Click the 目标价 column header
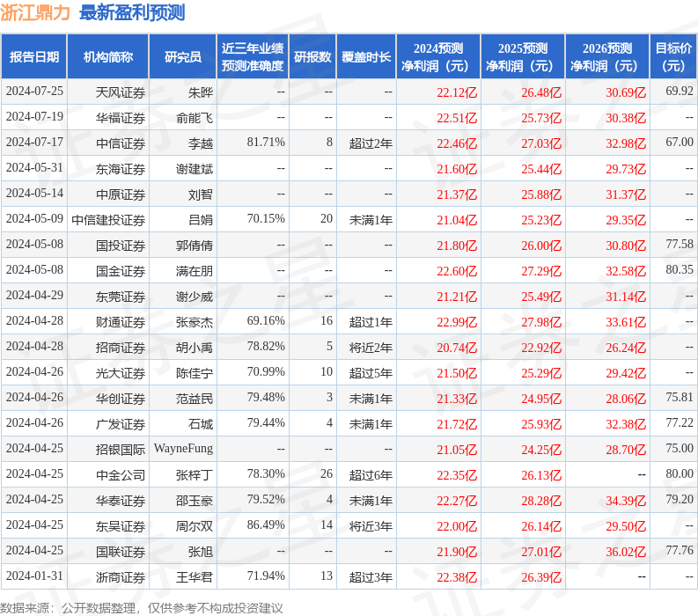Screen dimensions: 698x616 (673, 56)
